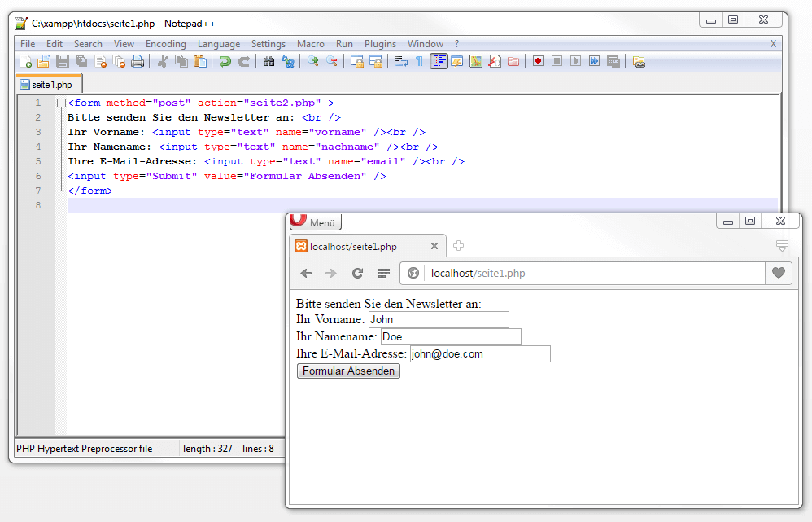Viewport: 812px width, 522px height.
Task: Open the Encoding menu
Action: tap(166, 44)
